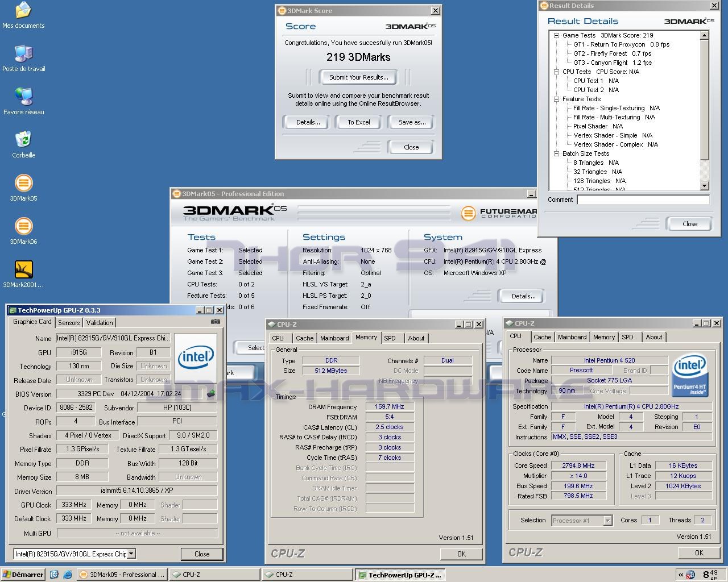Activate the first CPU-Z taskbar button
The height and width of the screenshot is (582, 728).
pos(214,575)
